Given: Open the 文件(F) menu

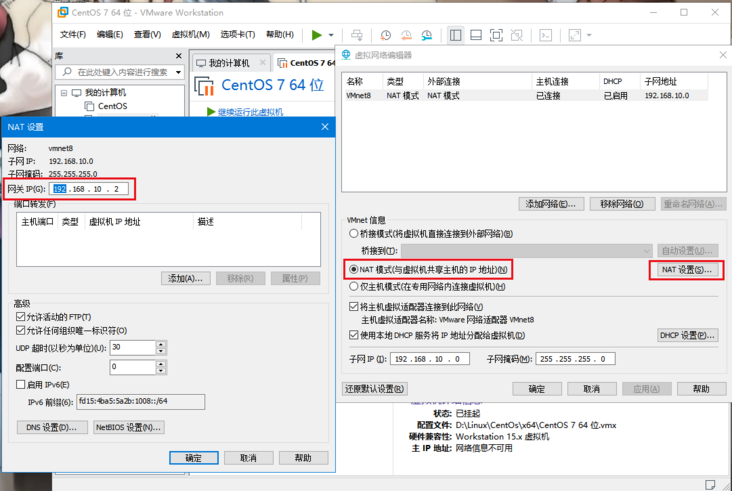Looking at the screenshot, I should [73, 35].
